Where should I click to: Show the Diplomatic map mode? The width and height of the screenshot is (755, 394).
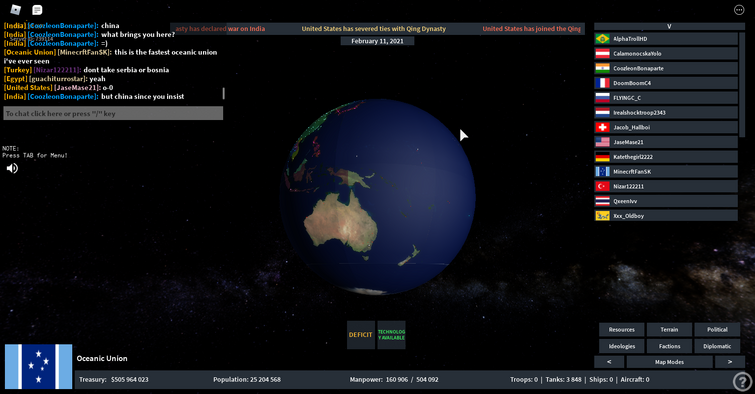717,346
